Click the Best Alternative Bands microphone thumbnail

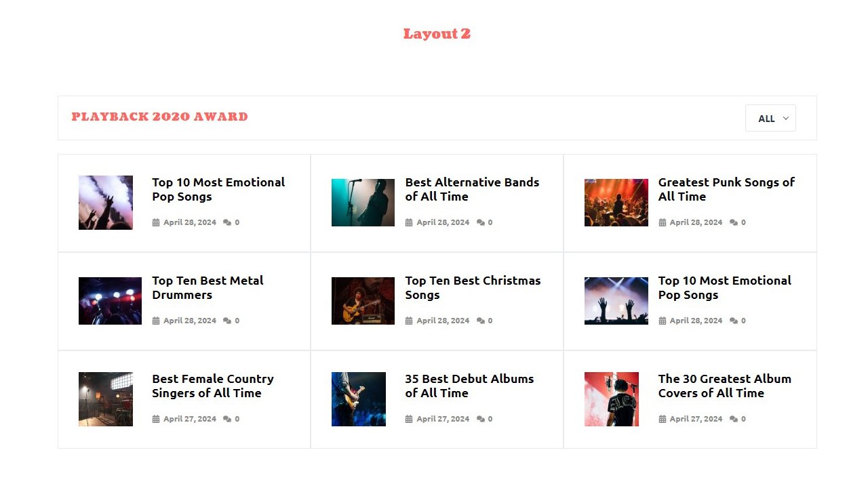coord(363,203)
